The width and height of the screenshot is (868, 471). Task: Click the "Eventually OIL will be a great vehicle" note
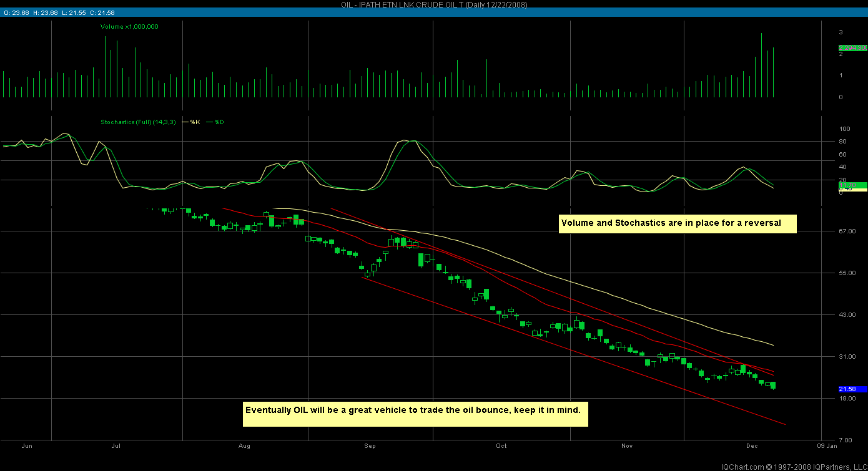[416, 414]
